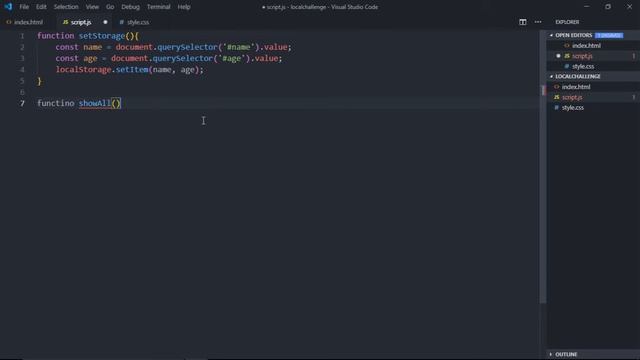
Task: Click the '#age' selector string
Action: (x=231, y=58)
